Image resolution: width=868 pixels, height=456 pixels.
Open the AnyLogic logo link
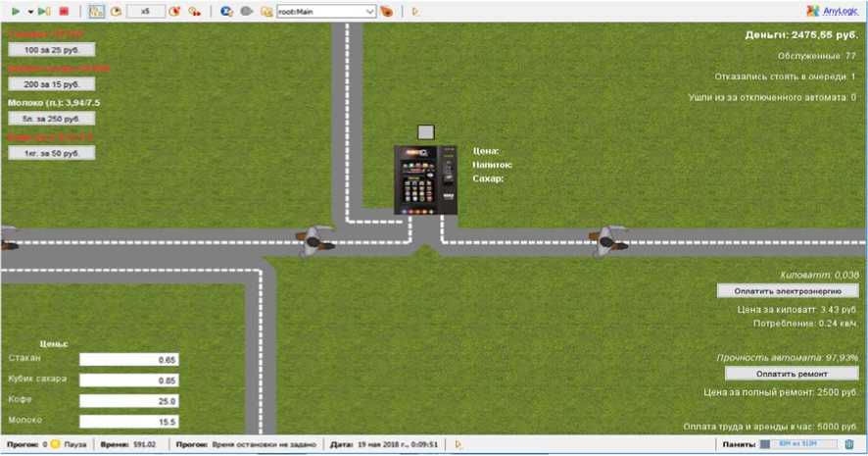click(833, 11)
